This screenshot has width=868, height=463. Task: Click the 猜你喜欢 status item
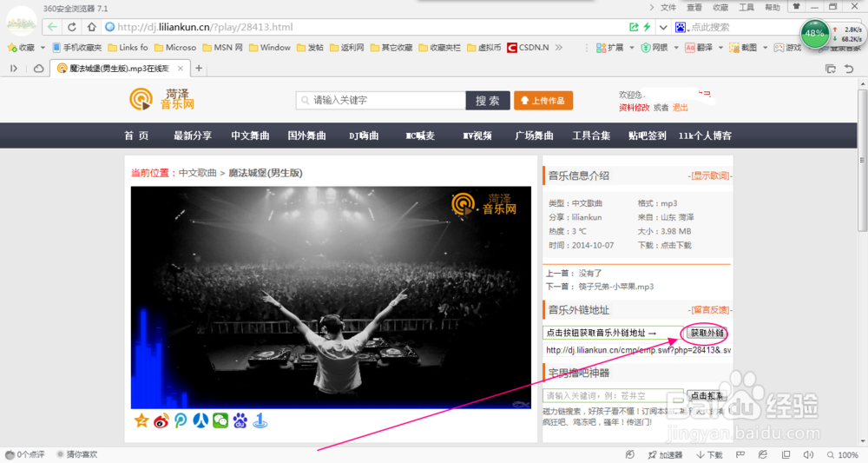(x=77, y=454)
